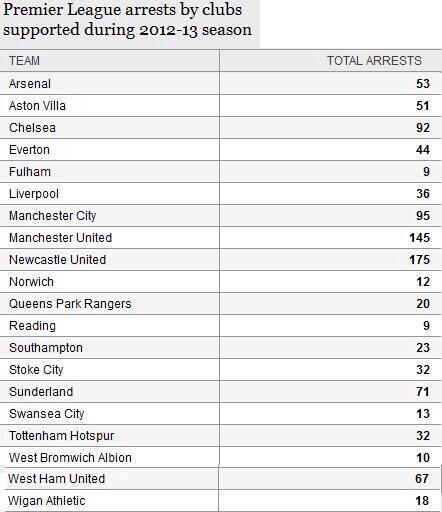This screenshot has width=442, height=512.
Task: Click the TOTAL ARRESTS column header
Action: 374,61
